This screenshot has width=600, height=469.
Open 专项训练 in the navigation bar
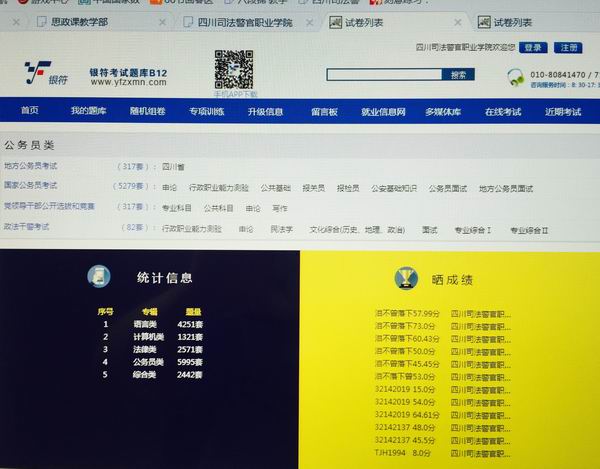[207, 112]
